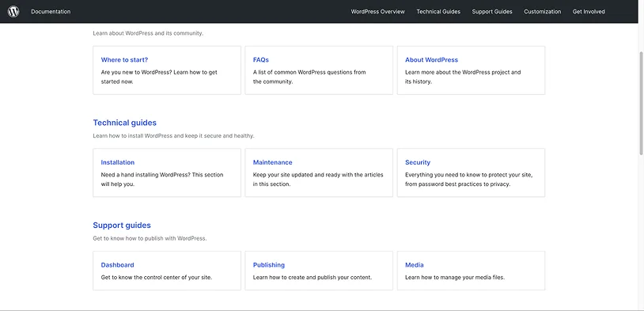
Task: Click 'Learn how to manage your media files.' text
Action: tap(455, 277)
